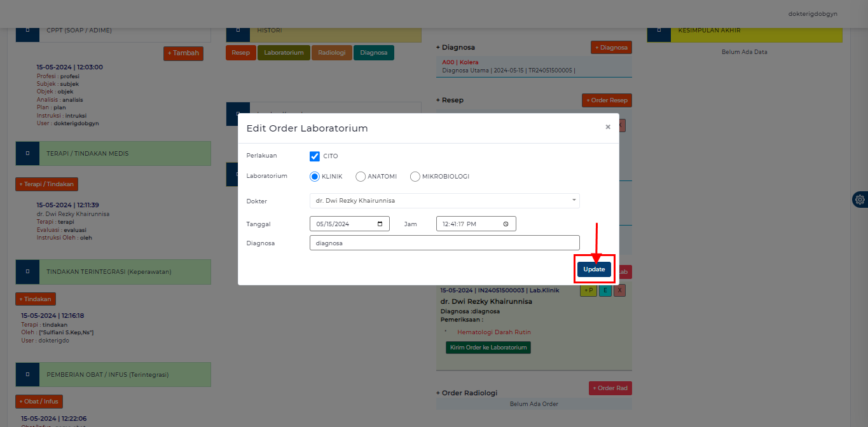868x427 pixels.
Task: Click the Tindakan Terintegrasi section icon
Action: point(27,271)
